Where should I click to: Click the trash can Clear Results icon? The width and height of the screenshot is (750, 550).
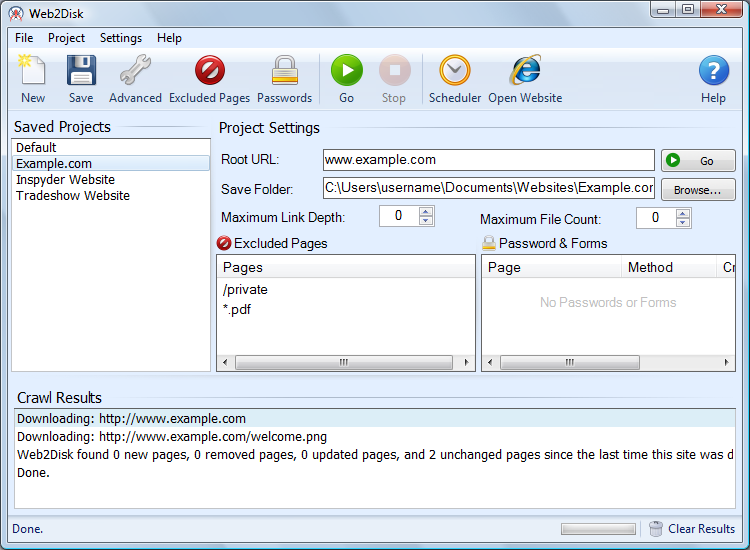[x=656, y=528]
